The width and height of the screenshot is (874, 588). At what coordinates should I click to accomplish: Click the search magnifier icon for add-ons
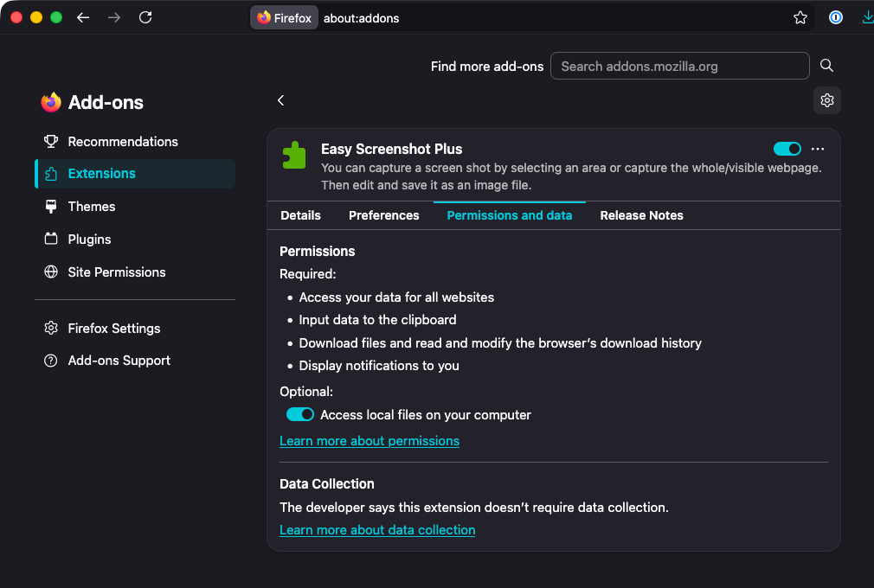pyautogui.click(x=826, y=66)
